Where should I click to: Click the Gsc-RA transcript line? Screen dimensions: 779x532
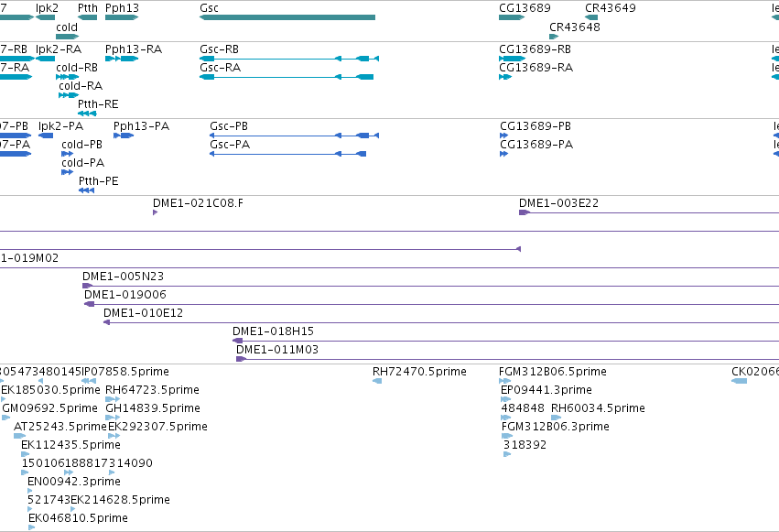[287, 77]
